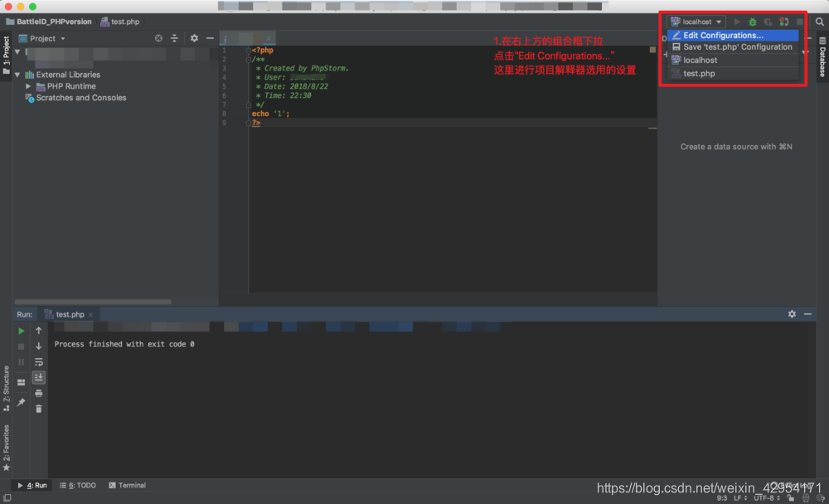Choose Save 'test.php' Configuration
The image size is (829, 504).
click(732, 47)
